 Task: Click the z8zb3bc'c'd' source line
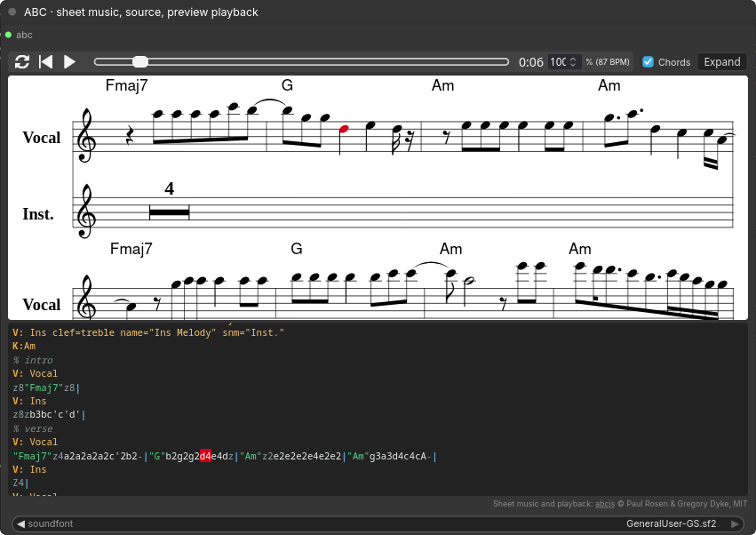point(49,414)
